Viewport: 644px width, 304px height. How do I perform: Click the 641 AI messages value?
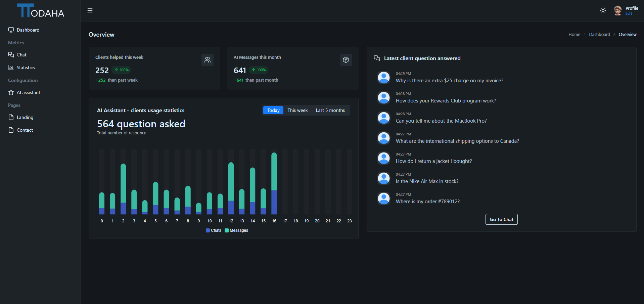click(240, 71)
